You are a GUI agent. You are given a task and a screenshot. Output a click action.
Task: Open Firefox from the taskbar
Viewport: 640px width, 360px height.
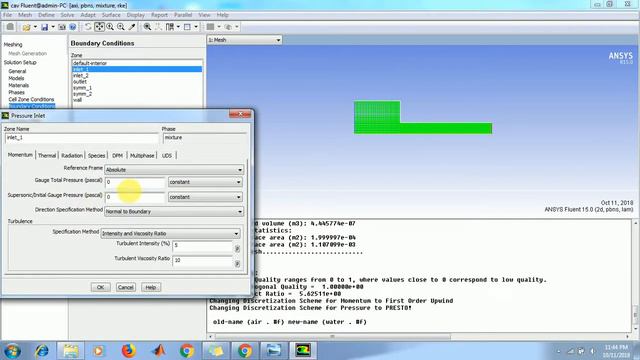(129, 351)
